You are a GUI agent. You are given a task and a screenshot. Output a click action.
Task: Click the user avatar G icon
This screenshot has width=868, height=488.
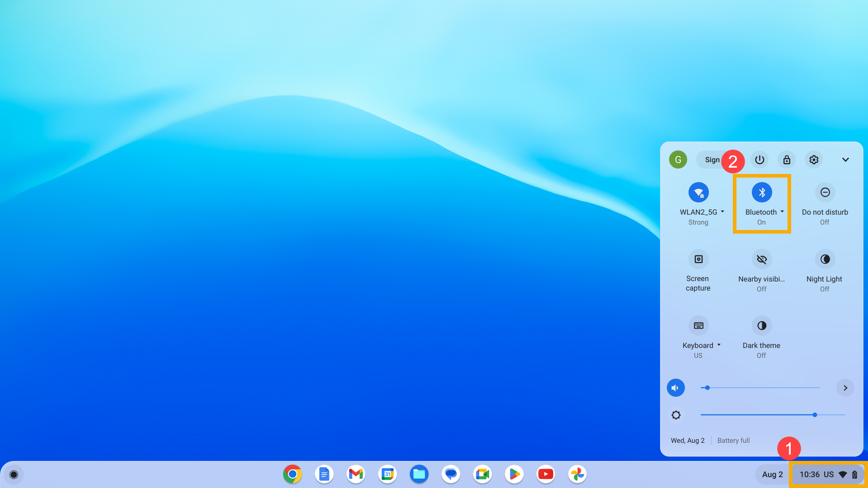pyautogui.click(x=678, y=160)
